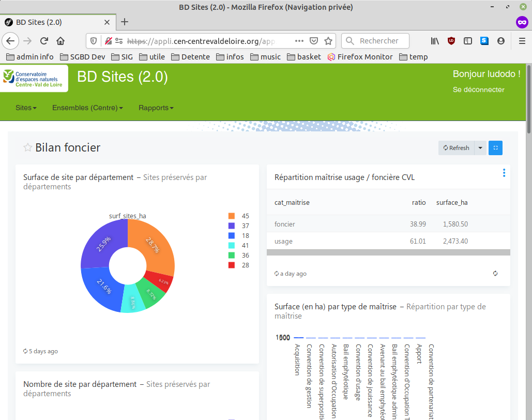532x420 pixels.
Task: Click the Se déconnecter link
Action: 478,89
